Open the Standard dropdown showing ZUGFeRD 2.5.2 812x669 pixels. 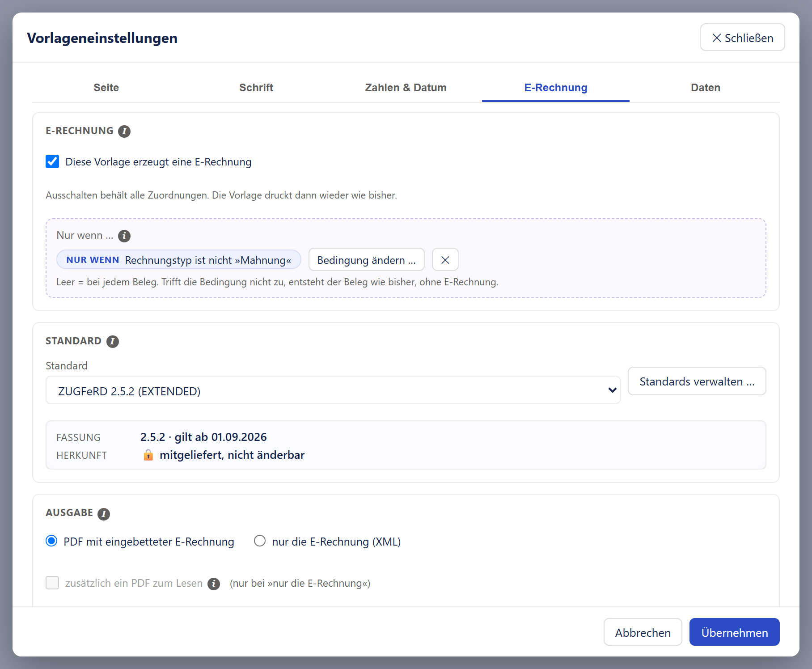[x=333, y=390]
